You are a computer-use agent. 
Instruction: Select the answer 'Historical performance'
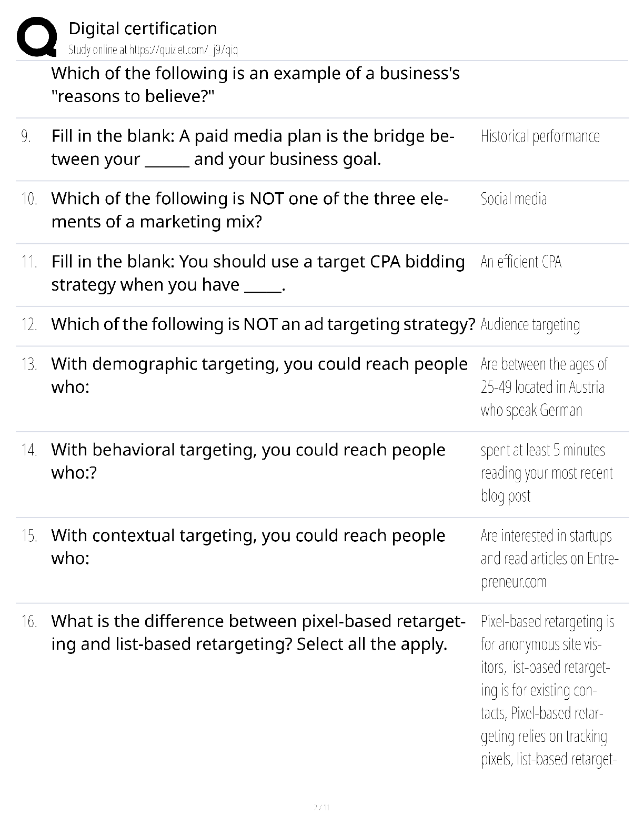540,136
